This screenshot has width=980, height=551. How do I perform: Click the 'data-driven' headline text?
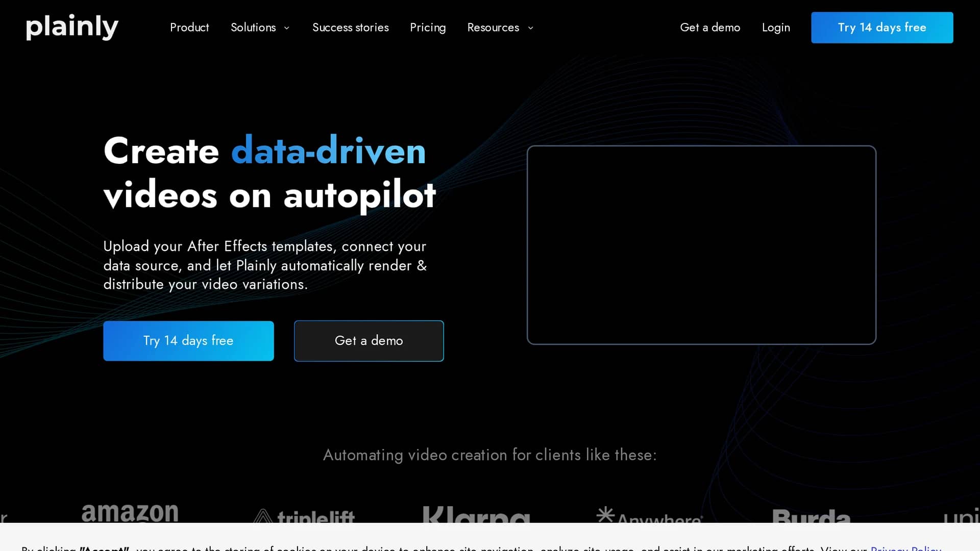[x=328, y=151]
